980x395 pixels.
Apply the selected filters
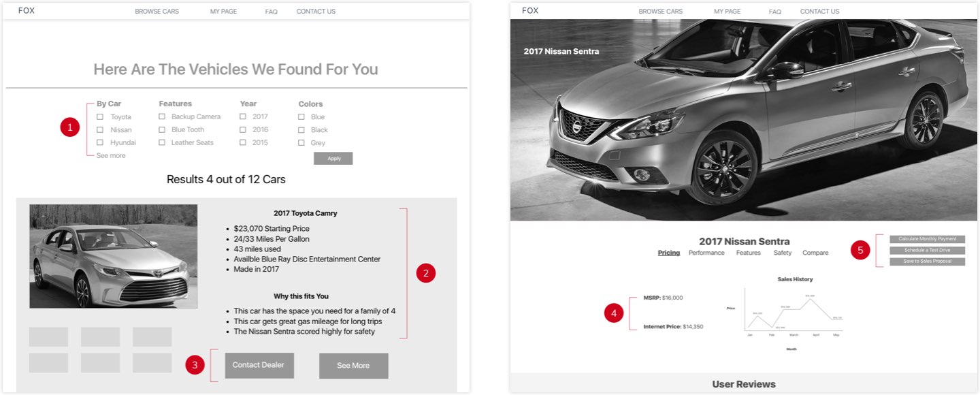click(333, 159)
